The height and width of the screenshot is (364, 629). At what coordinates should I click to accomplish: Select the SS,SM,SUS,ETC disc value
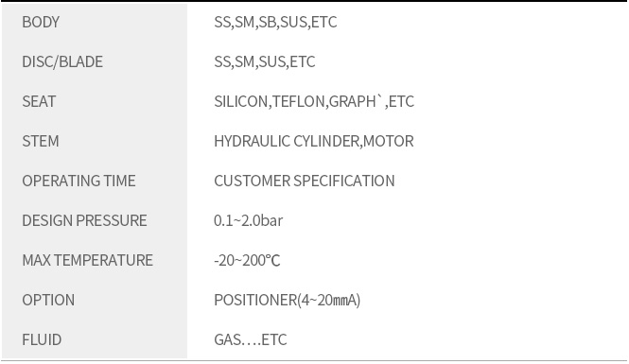(264, 61)
